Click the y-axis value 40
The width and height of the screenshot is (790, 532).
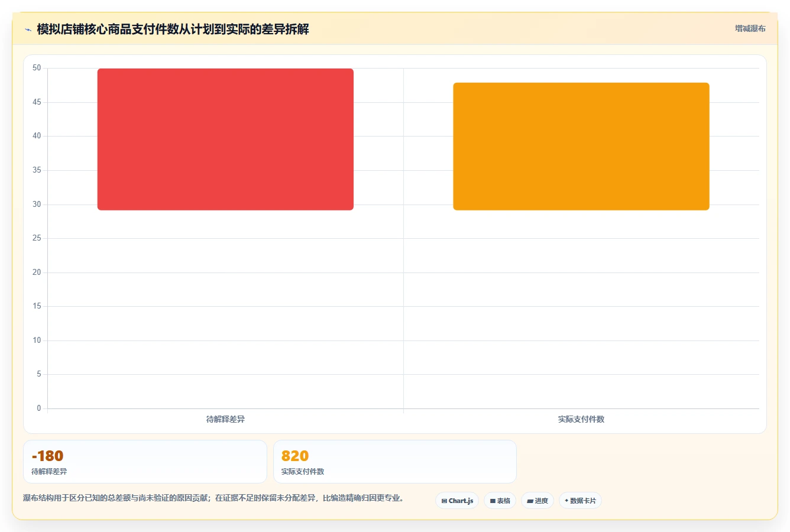[37, 136]
